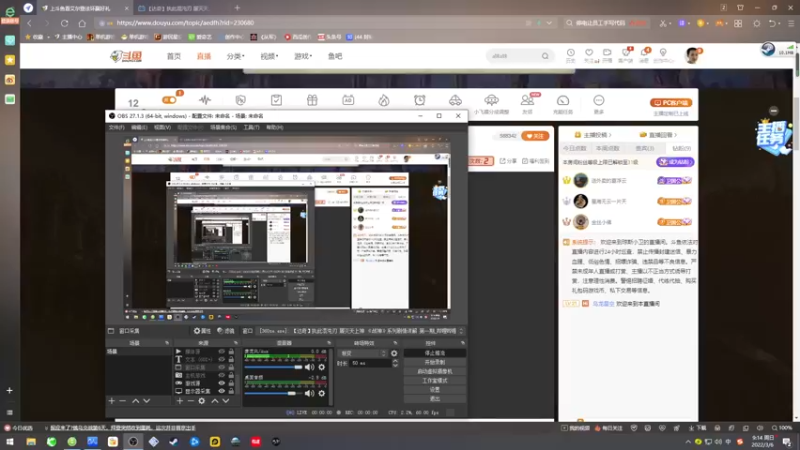Open the UFO icon in Douyu streamer toolbar
The image size is (800, 450).
click(x=491, y=99)
